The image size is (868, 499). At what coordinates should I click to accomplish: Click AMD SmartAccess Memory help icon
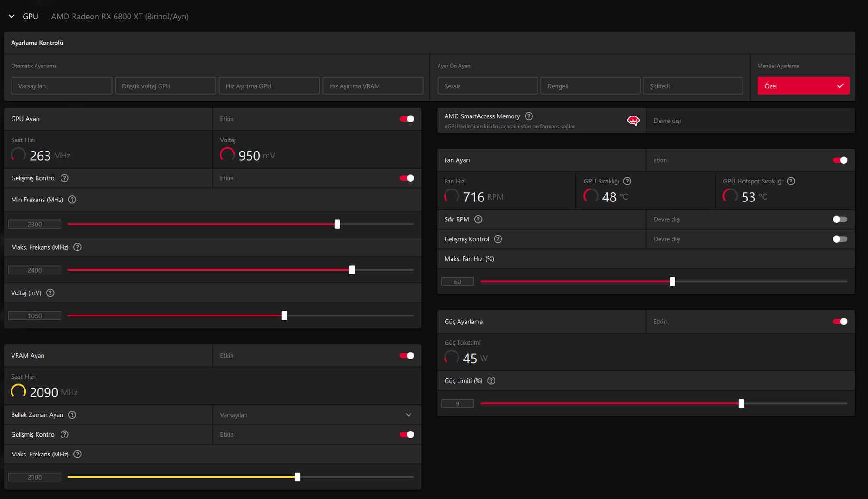click(529, 116)
